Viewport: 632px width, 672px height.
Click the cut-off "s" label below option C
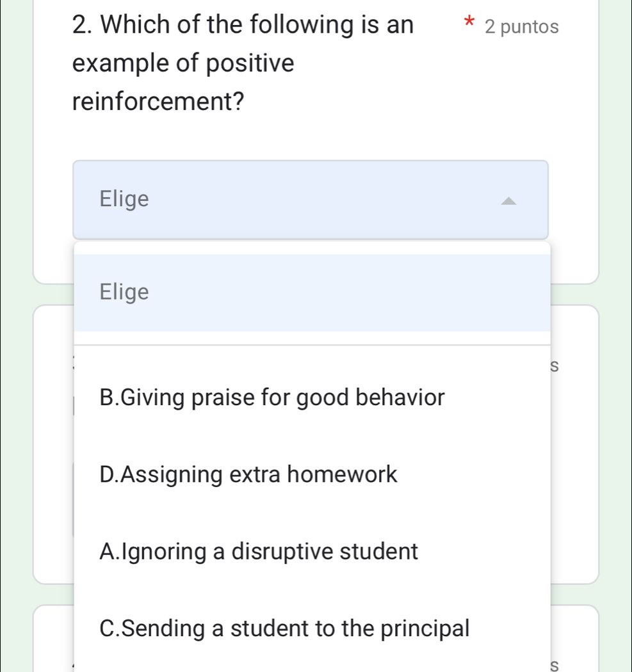click(554, 666)
